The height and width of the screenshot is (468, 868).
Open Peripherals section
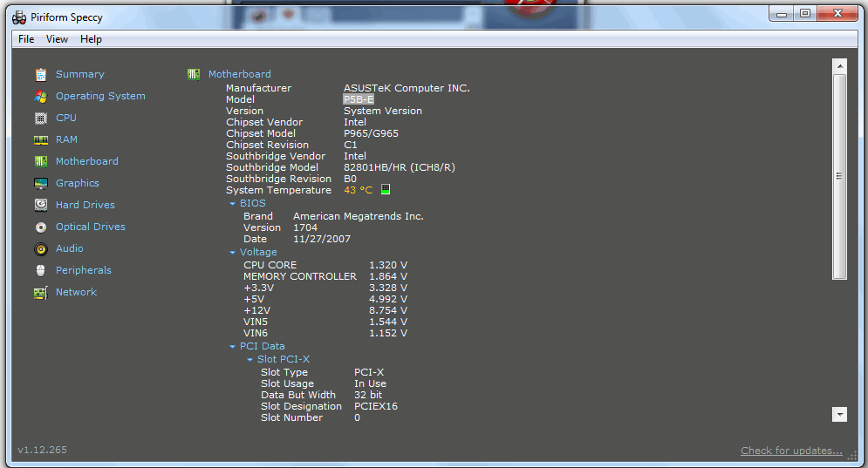[84, 270]
